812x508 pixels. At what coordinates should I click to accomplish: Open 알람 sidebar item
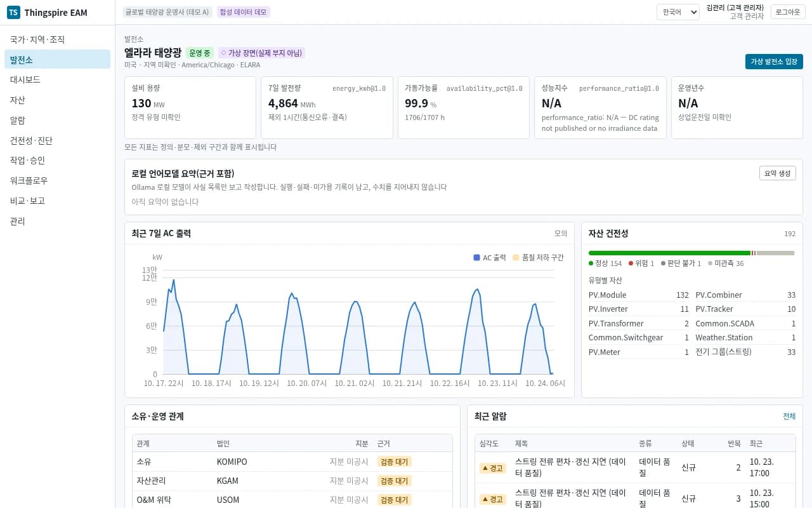point(57,120)
